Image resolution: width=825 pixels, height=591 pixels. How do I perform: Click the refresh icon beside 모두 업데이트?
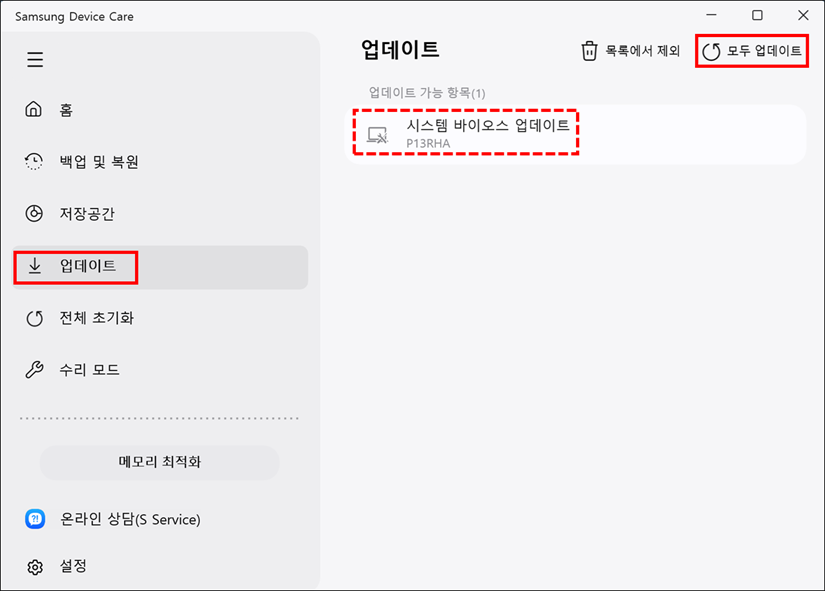click(x=711, y=51)
